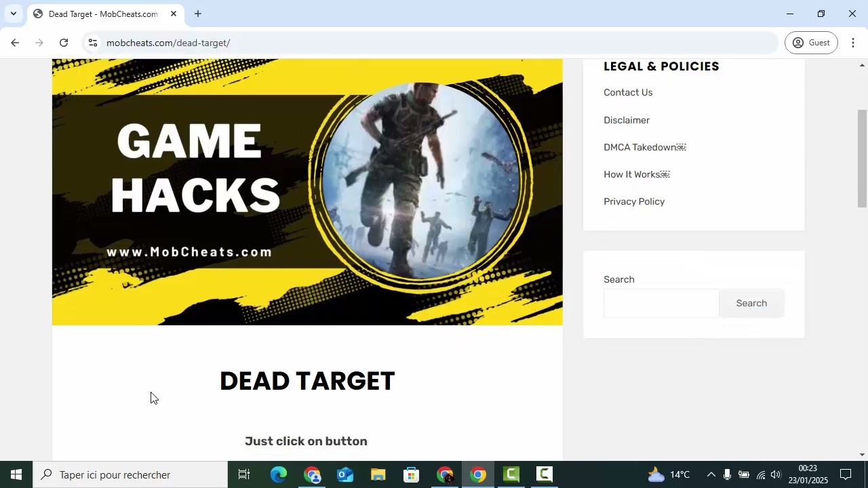The height and width of the screenshot is (488, 868).
Task: Open File Explorer from the taskbar
Action: [378, 474]
